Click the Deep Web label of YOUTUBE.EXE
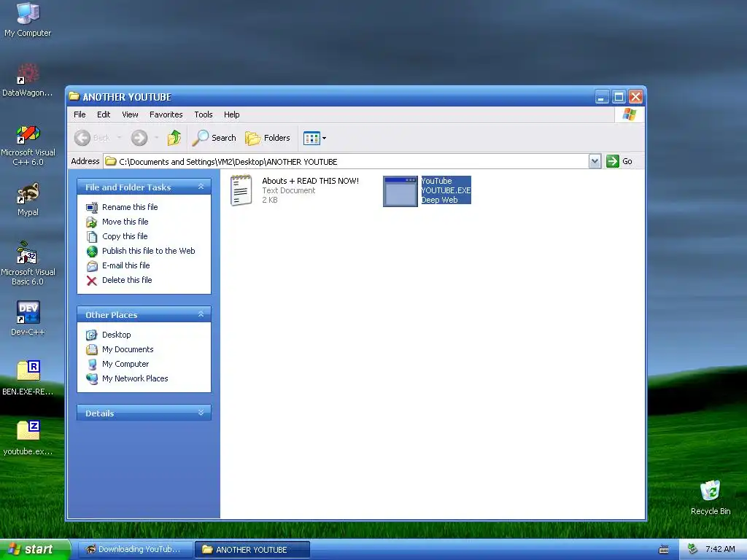Image resolution: width=747 pixels, height=560 pixels. tap(439, 200)
